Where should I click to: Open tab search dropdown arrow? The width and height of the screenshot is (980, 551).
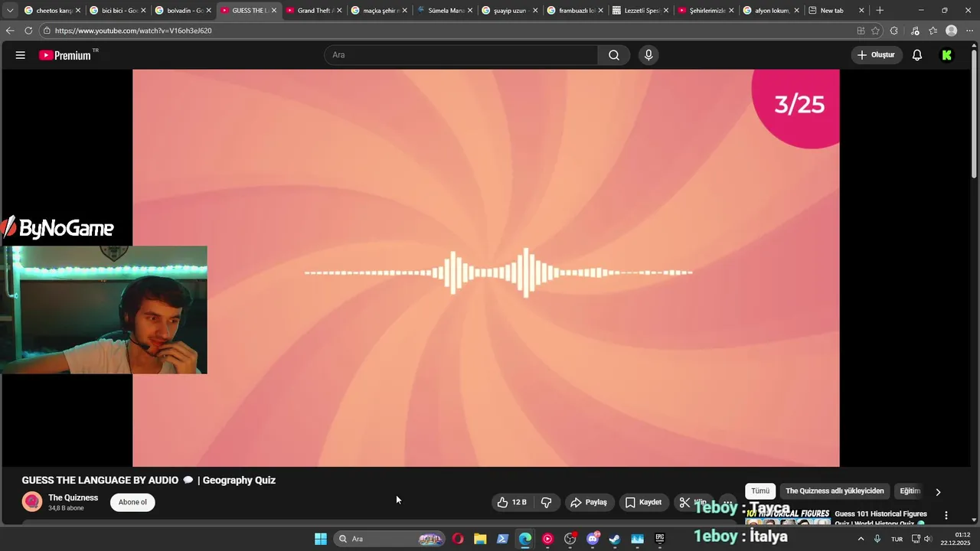[x=10, y=10]
